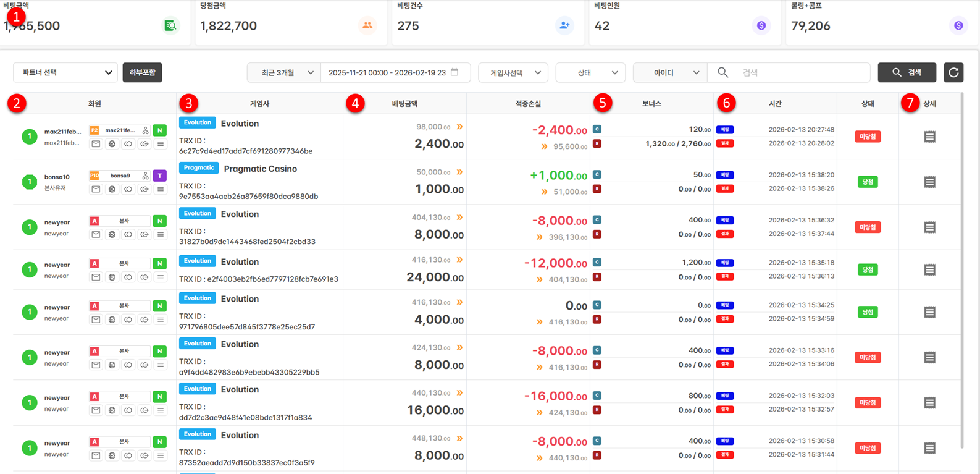
Task: Click the orange people icon in 당첨금액 card
Action: coord(367,26)
